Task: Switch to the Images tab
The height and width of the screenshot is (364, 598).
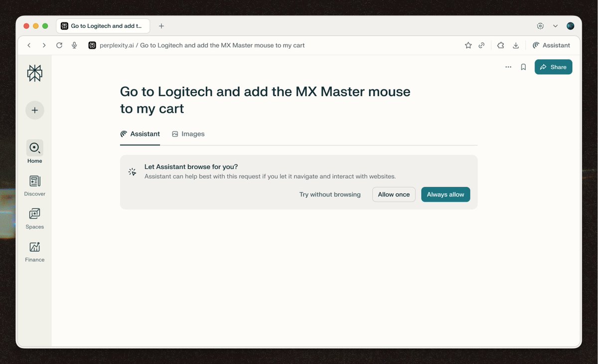Action: coord(188,134)
